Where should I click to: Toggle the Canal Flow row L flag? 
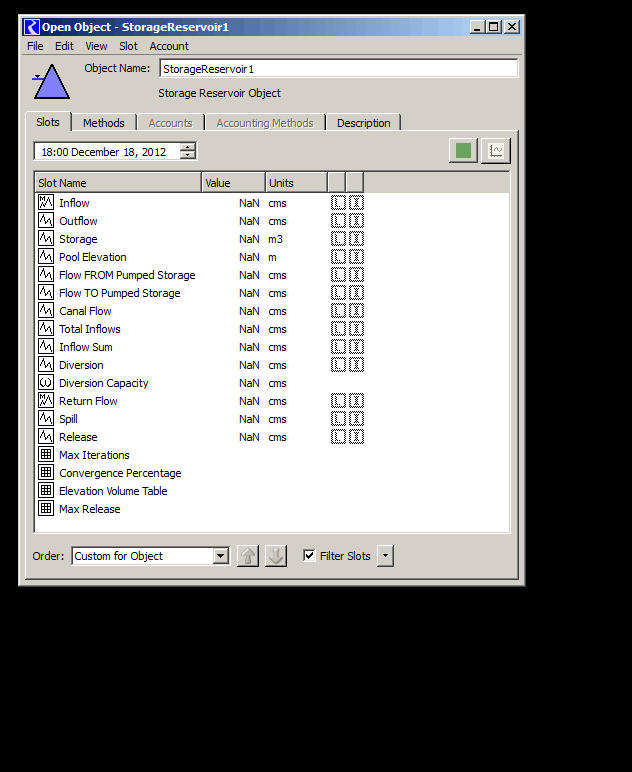coord(338,310)
